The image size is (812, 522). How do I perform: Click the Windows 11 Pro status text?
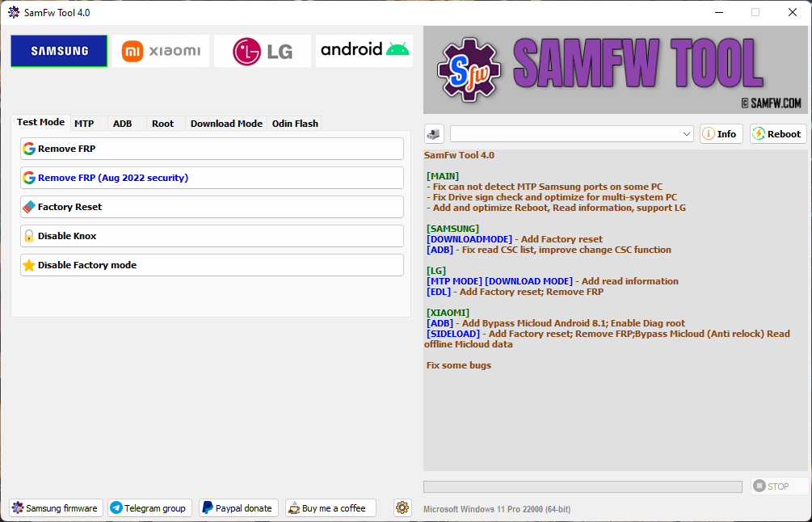click(497, 509)
